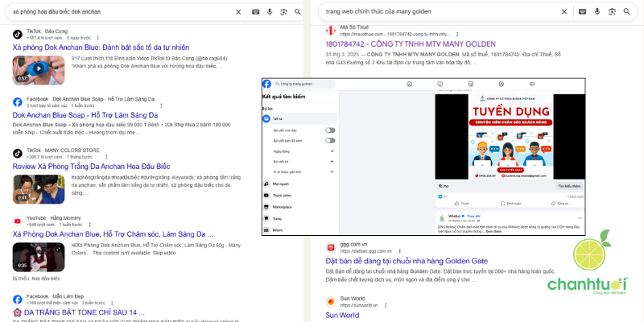644x322 pixels.
Task: Open the Facebook Home icon tab
Action: coord(408,84)
